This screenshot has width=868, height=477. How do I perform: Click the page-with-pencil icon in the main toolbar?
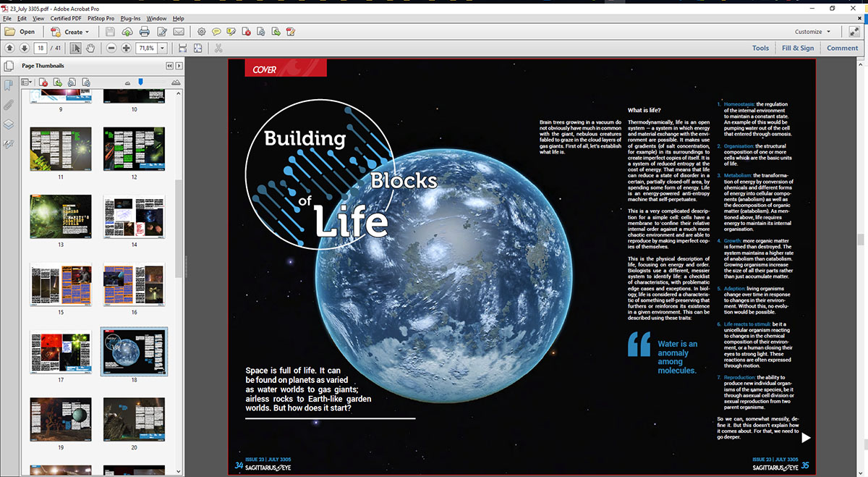tap(291, 32)
